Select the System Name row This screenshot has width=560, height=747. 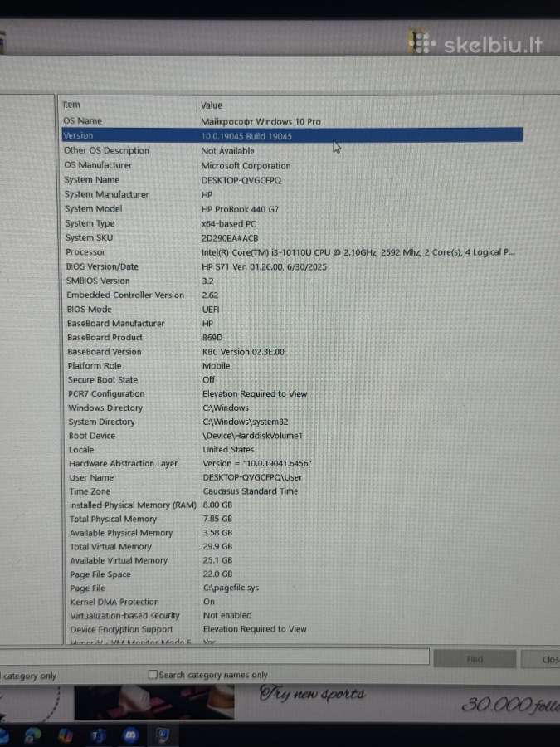coord(292,180)
